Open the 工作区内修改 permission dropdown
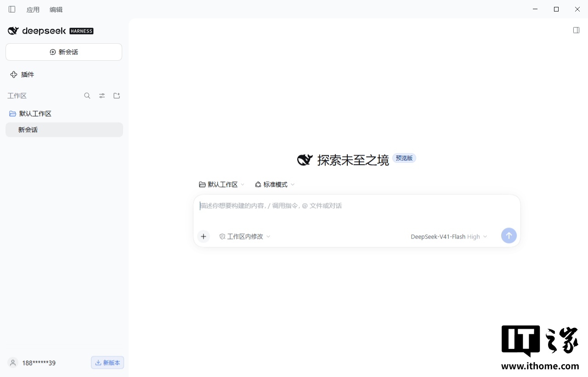Image resolution: width=588 pixels, height=377 pixels. pos(245,236)
